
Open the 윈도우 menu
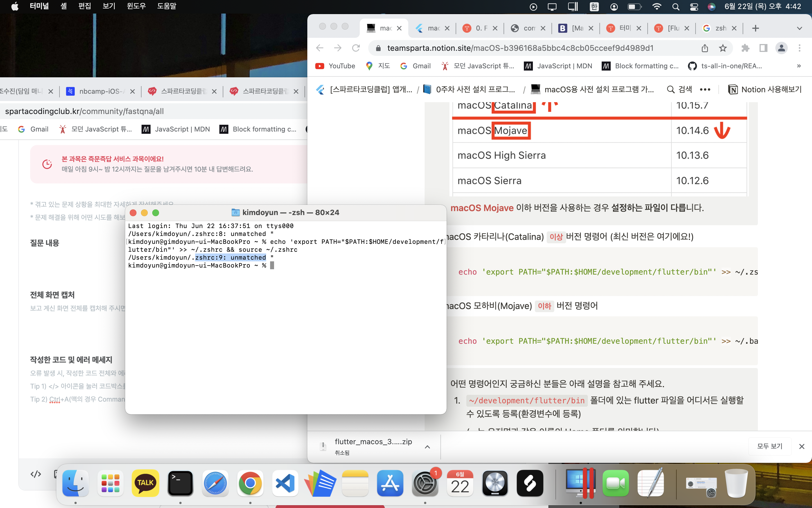(136, 6)
